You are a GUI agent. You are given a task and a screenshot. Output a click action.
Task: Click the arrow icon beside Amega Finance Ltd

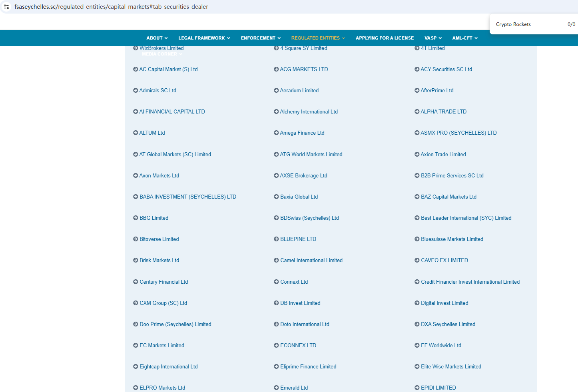pyautogui.click(x=276, y=133)
